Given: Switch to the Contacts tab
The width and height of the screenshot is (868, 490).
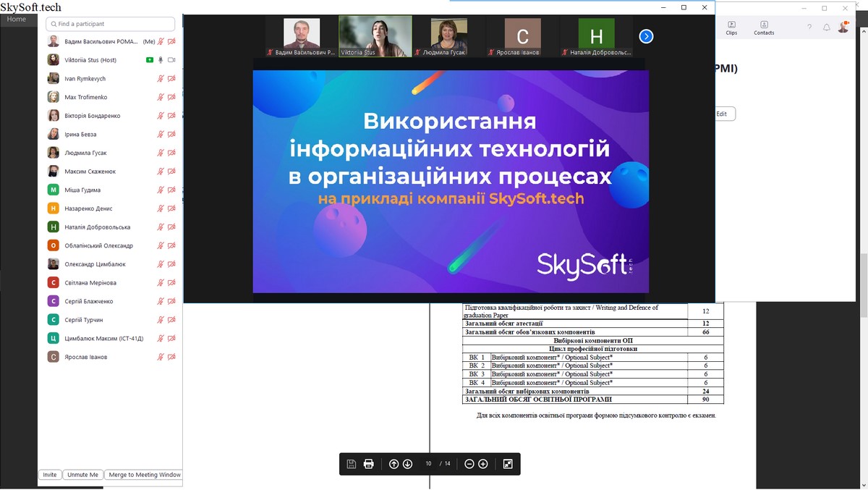Looking at the screenshot, I should (764, 28).
